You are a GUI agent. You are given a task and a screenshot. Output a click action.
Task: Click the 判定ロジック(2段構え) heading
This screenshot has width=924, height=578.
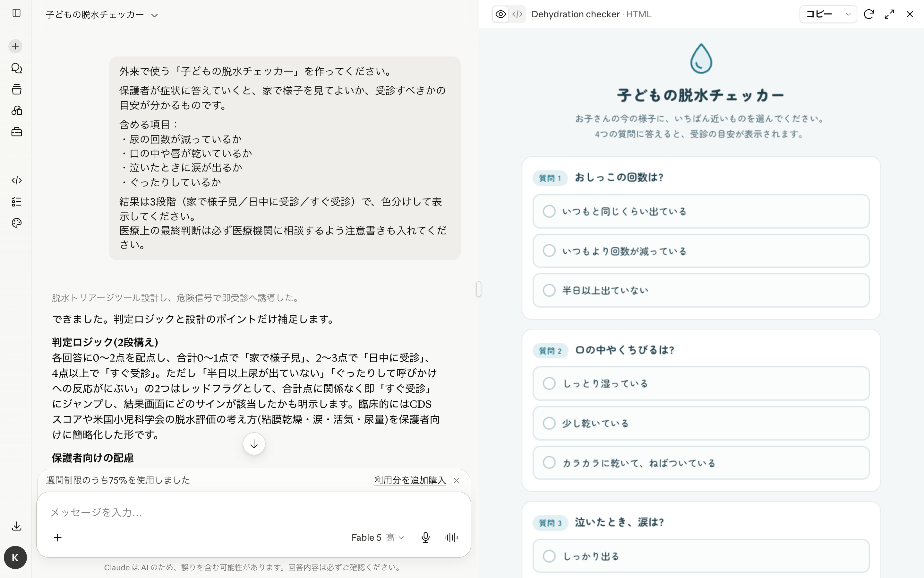(105, 342)
